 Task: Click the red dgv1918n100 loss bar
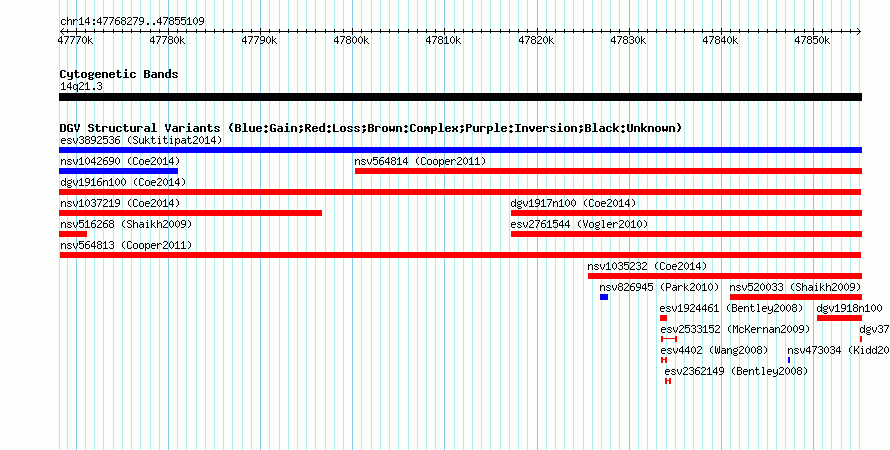(x=839, y=318)
